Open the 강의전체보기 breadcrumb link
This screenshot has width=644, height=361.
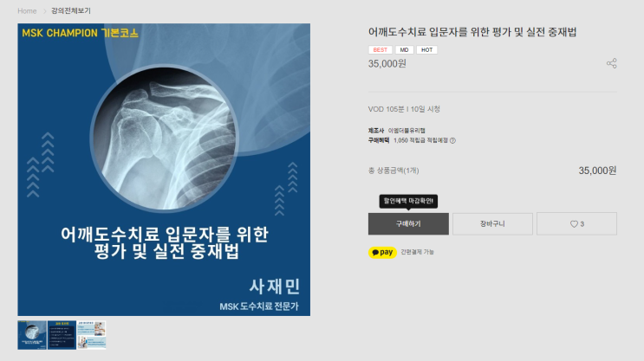pos(71,10)
